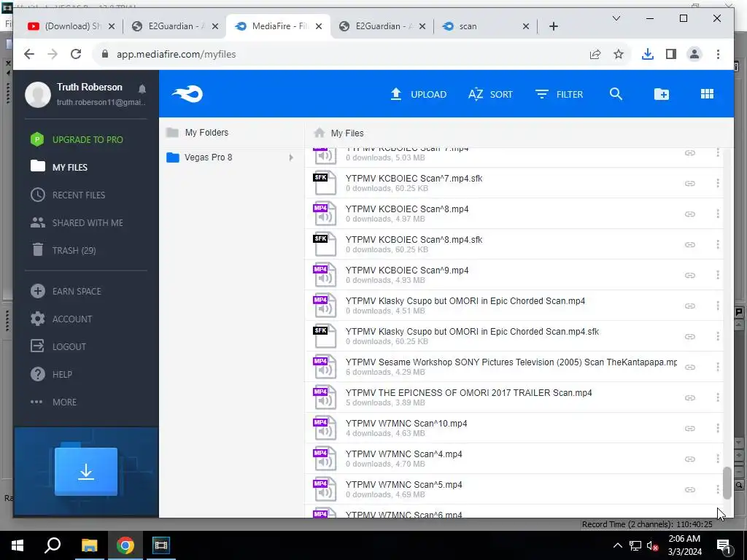Copy link for KCBOIEC Scan^8.mp4

click(689, 214)
